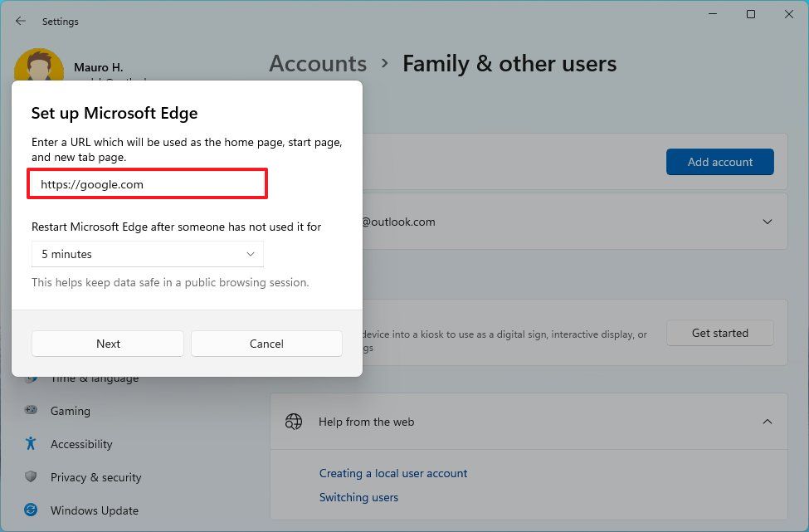
Task: Click the Help from the web globe icon
Action: tap(293, 422)
